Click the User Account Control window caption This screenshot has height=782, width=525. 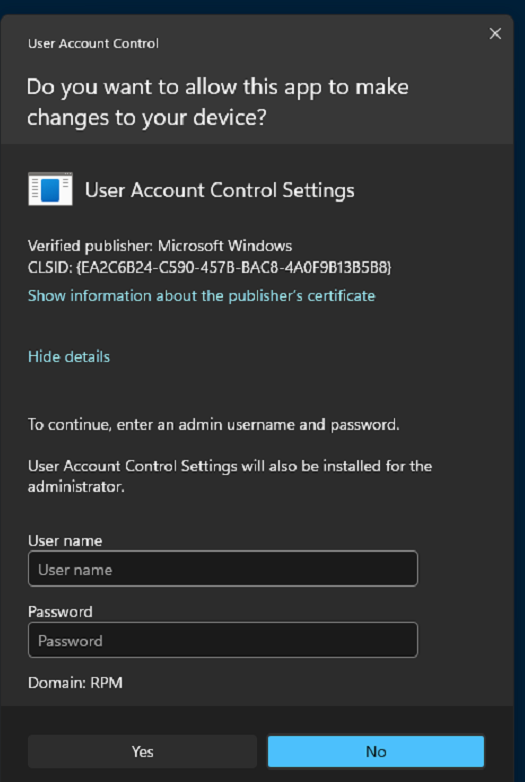93,43
